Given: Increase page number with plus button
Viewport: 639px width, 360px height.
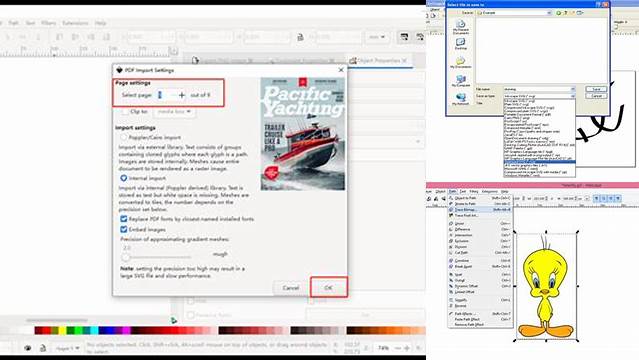Looking at the screenshot, I should [182, 95].
